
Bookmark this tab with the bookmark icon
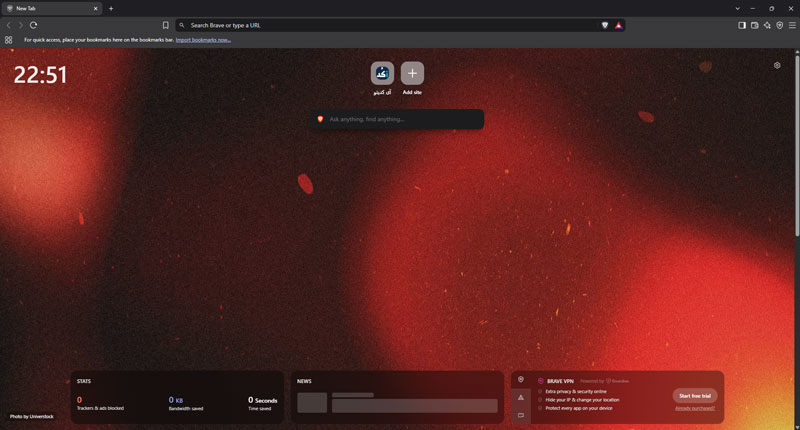[x=165, y=25]
